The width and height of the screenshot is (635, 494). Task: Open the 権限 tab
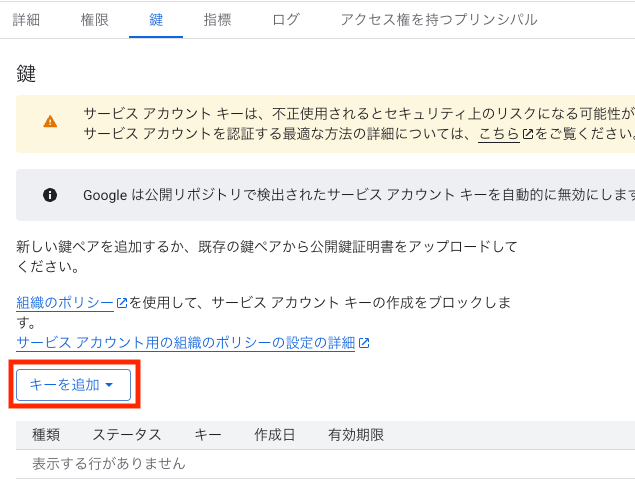click(94, 19)
